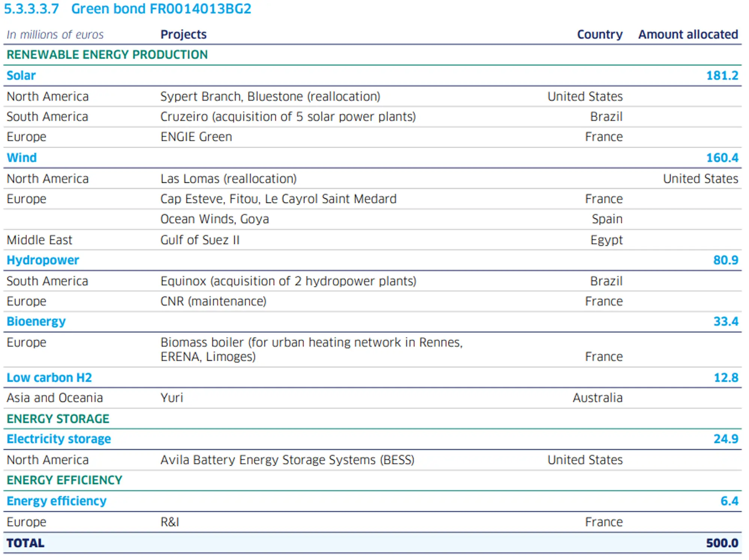The image size is (749, 560).
Task: Select the Electricity storage amount '24.9'
Action: click(x=726, y=439)
